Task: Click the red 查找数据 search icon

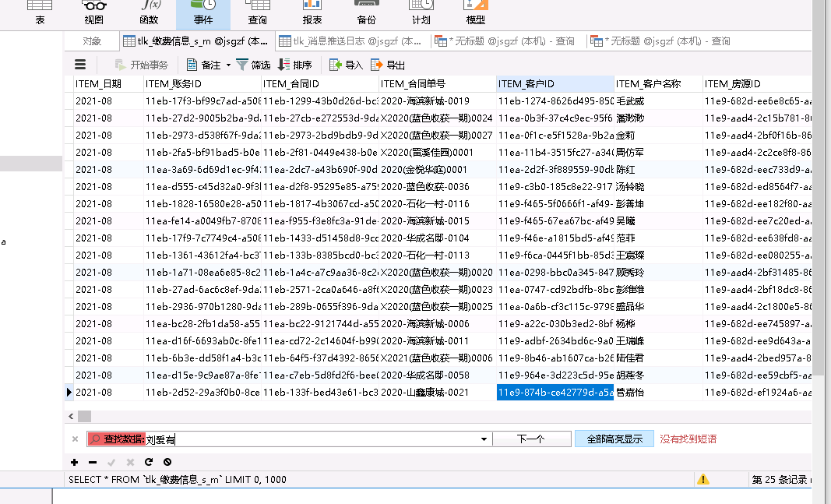Action: (95, 439)
